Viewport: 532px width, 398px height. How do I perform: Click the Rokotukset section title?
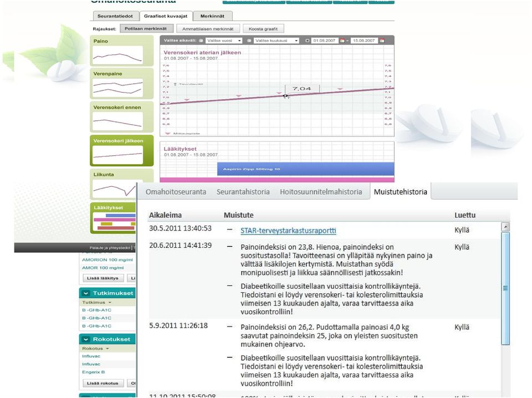[x=111, y=339]
